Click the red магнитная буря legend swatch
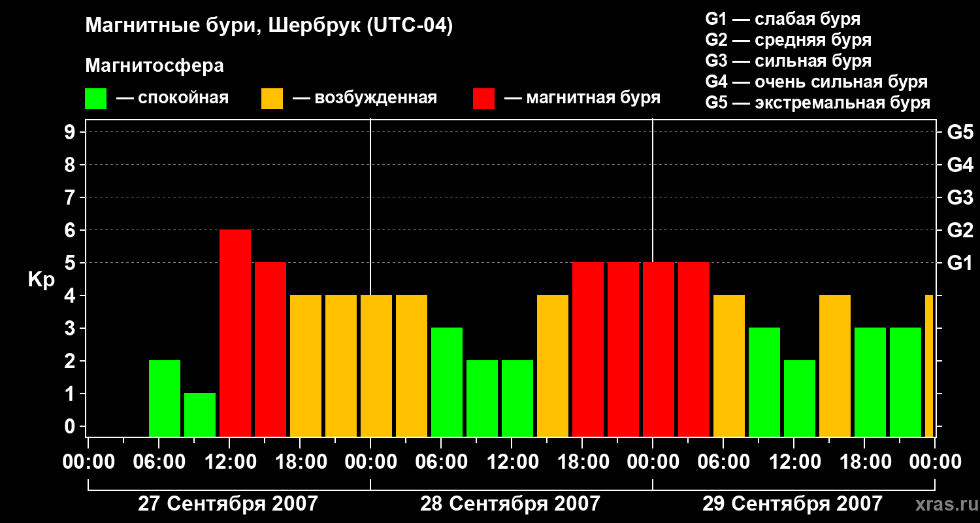 point(483,99)
